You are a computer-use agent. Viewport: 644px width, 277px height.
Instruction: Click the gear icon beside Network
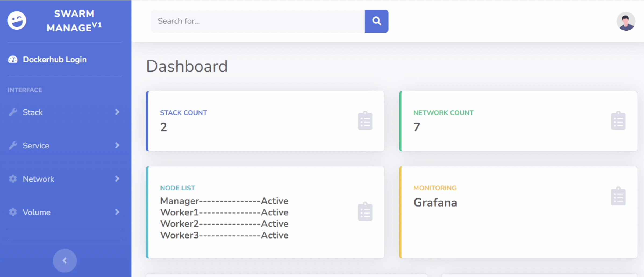pyautogui.click(x=13, y=179)
